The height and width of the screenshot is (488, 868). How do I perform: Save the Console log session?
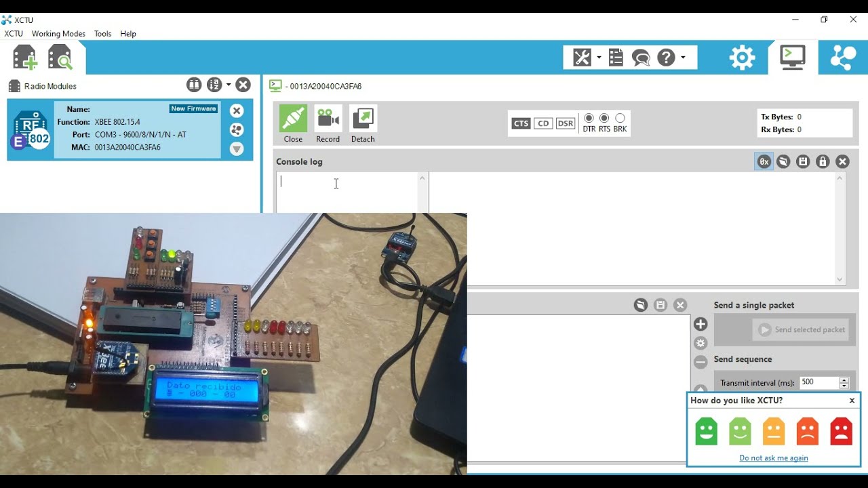coord(803,161)
